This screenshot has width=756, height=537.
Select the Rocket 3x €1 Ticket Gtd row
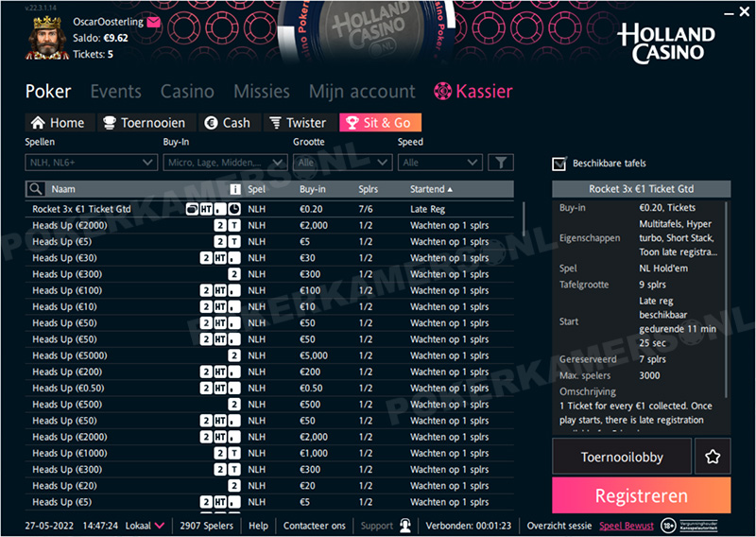tap(269, 209)
